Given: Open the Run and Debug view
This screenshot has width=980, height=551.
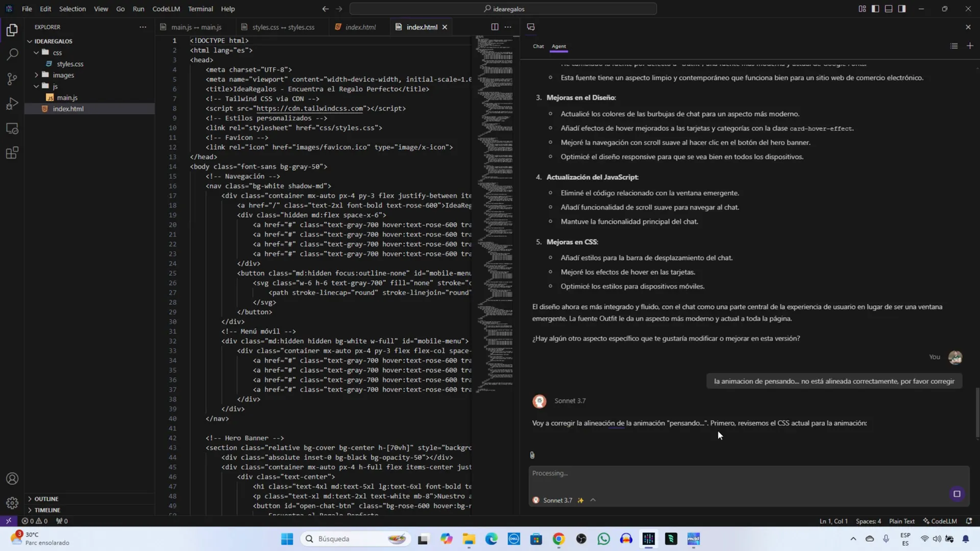Looking at the screenshot, I should tap(12, 103).
